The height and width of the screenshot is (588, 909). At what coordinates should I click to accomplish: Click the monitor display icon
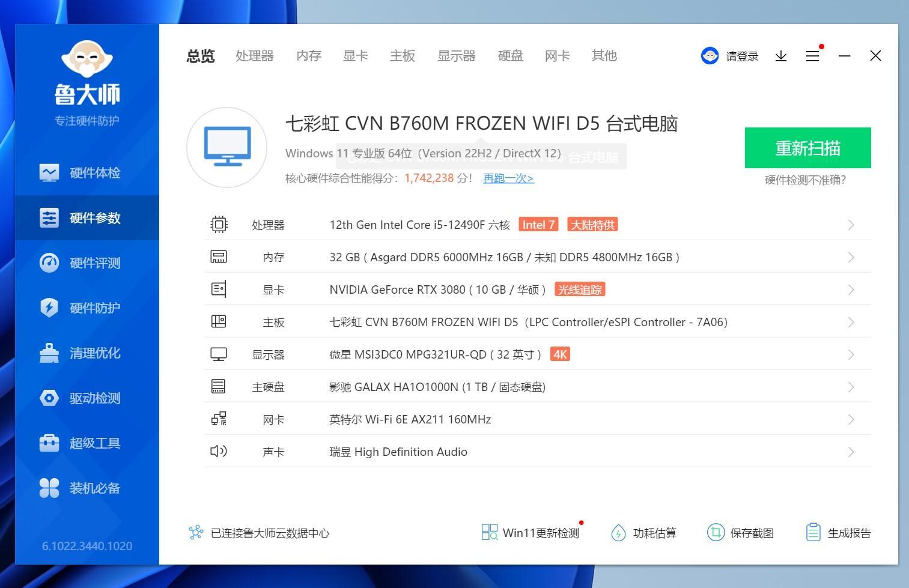[219, 354]
